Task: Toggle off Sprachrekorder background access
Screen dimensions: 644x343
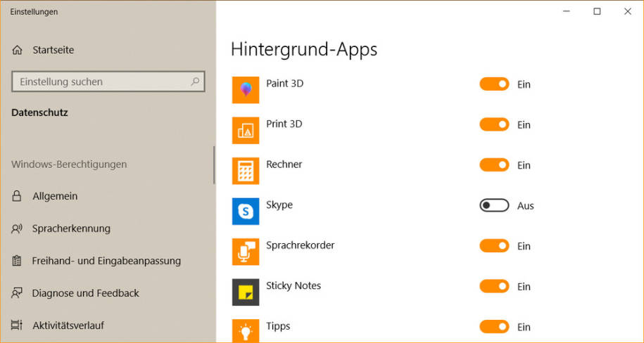Action: 494,246
